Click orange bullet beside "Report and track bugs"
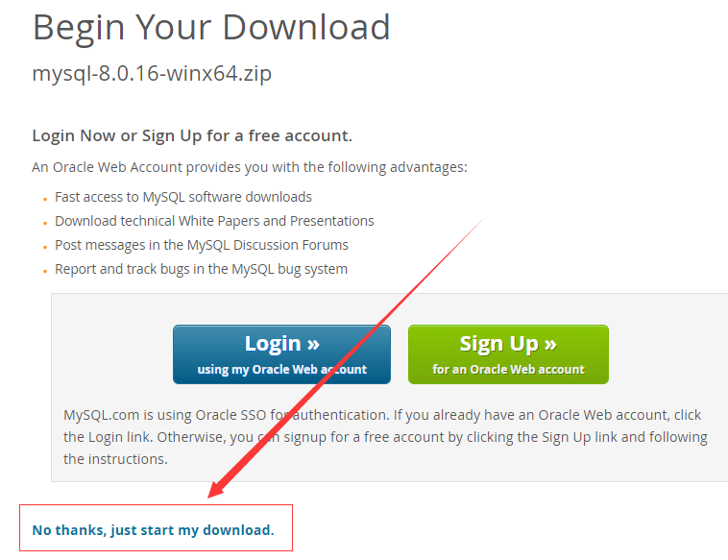This screenshot has width=728, height=560. coord(45,271)
